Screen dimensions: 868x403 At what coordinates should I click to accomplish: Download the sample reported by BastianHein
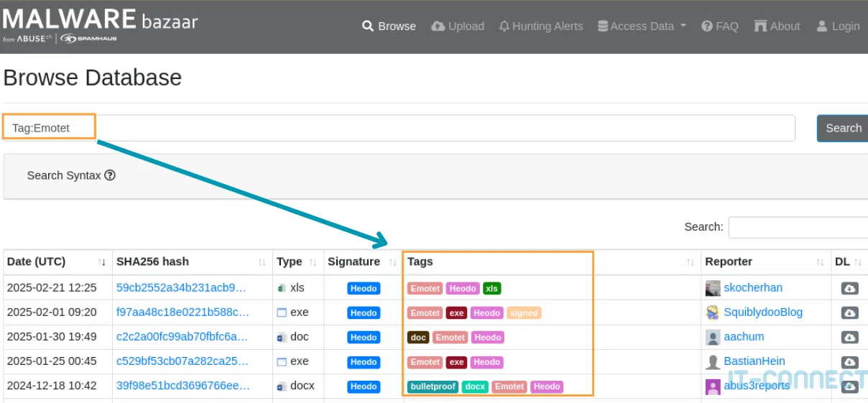[x=849, y=362]
